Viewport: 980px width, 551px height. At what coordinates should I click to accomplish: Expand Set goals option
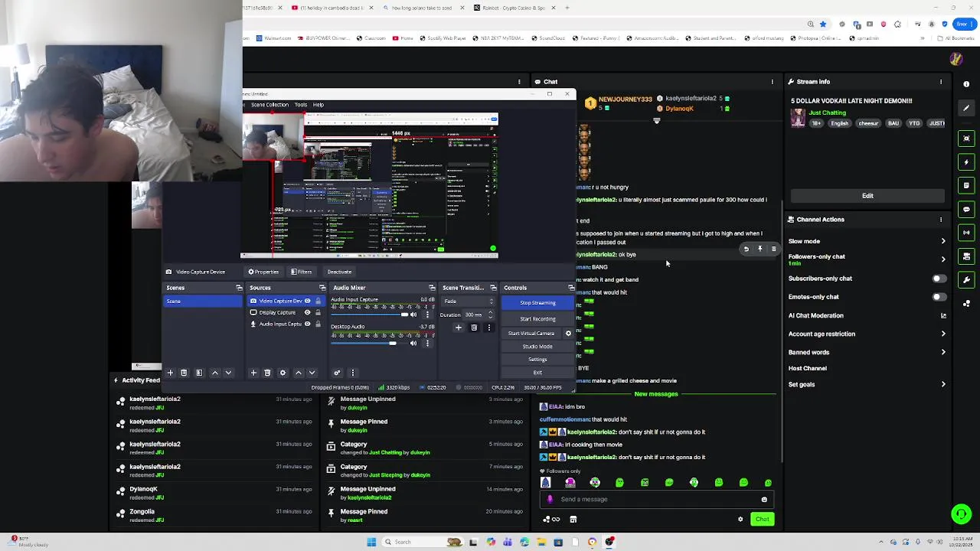tap(943, 384)
